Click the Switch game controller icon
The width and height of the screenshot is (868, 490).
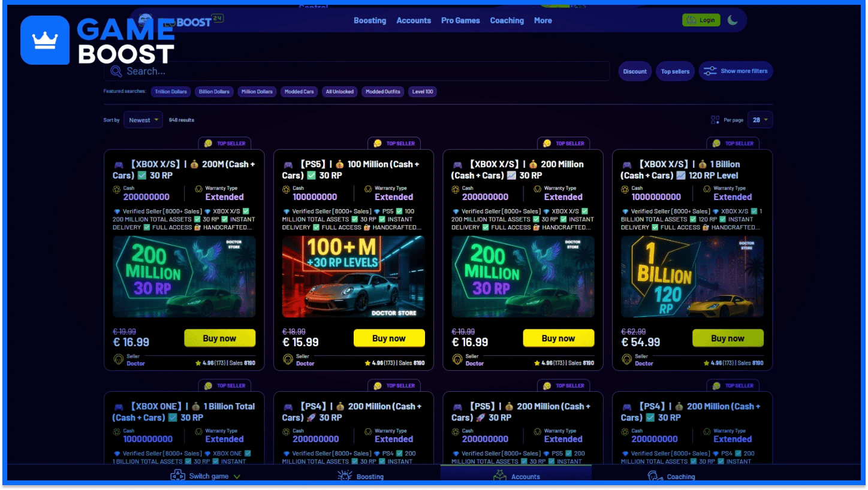177,476
